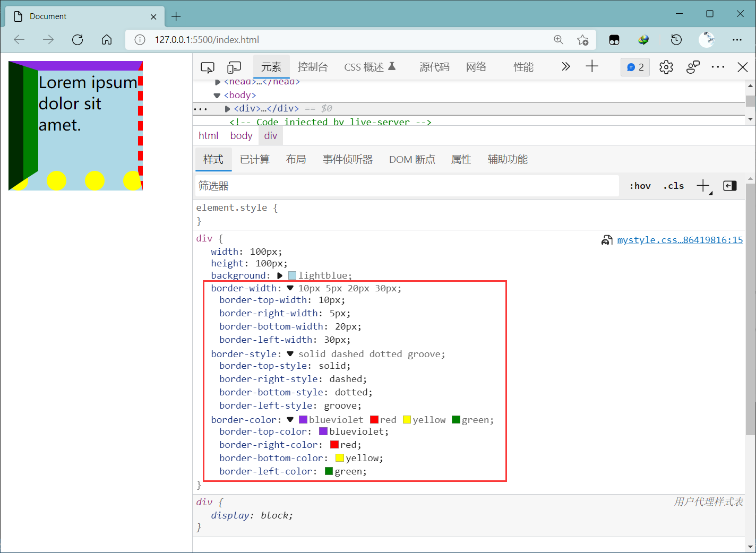Image resolution: width=756 pixels, height=553 pixels.
Task: Open the 网络 tab
Action: pyautogui.click(x=476, y=67)
